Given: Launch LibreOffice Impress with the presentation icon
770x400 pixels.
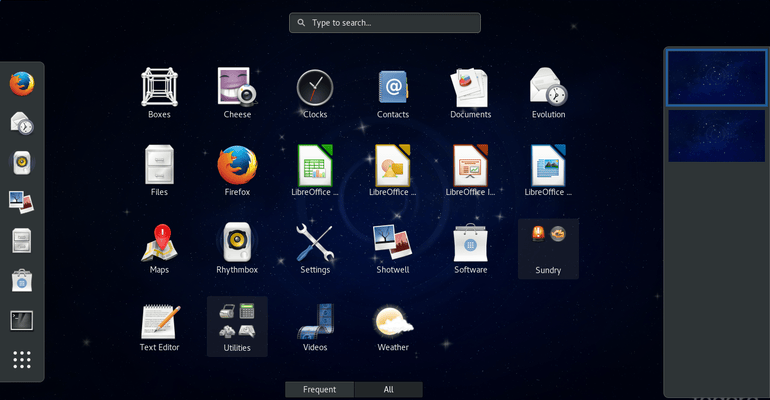Looking at the screenshot, I should 470,171.
